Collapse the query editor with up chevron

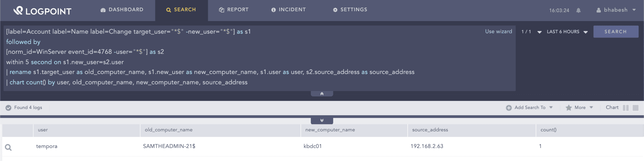(x=322, y=94)
